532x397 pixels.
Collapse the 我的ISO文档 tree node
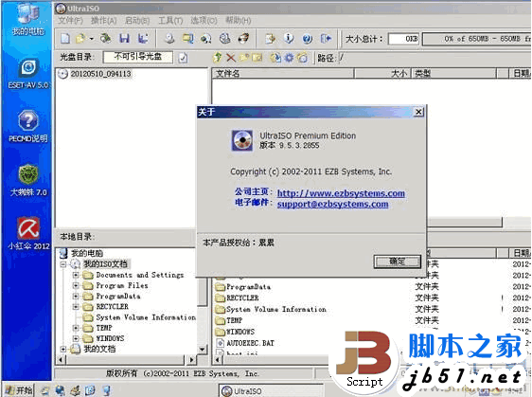(63, 264)
